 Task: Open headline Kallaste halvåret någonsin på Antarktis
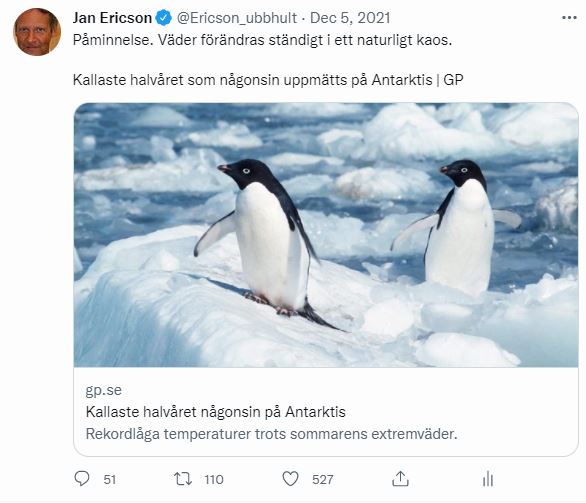coord(216,412)
